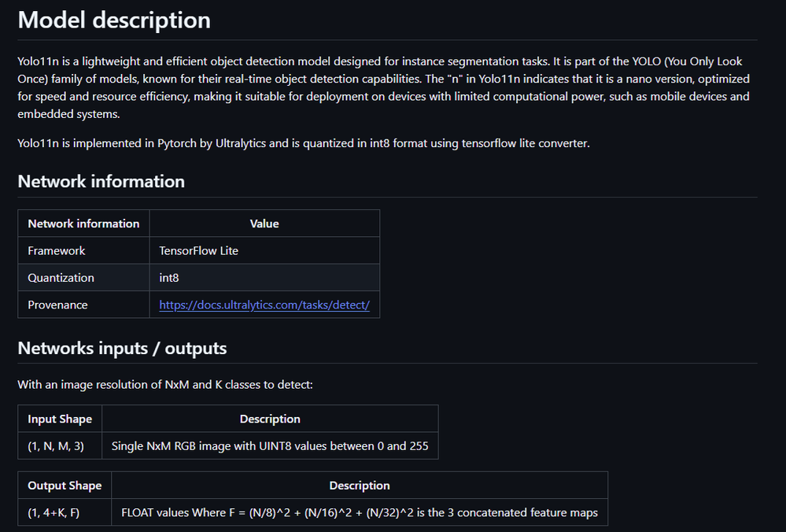This screenshot has width=786, height=532.
Task: Click the Network information section heading
Action: click(x=101, y=181)
